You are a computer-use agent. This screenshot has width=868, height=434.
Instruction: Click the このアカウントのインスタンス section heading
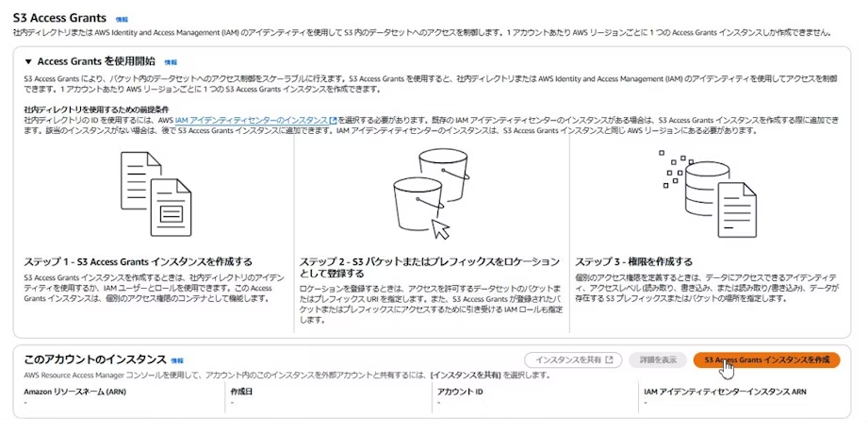click(x=95, y=359)
